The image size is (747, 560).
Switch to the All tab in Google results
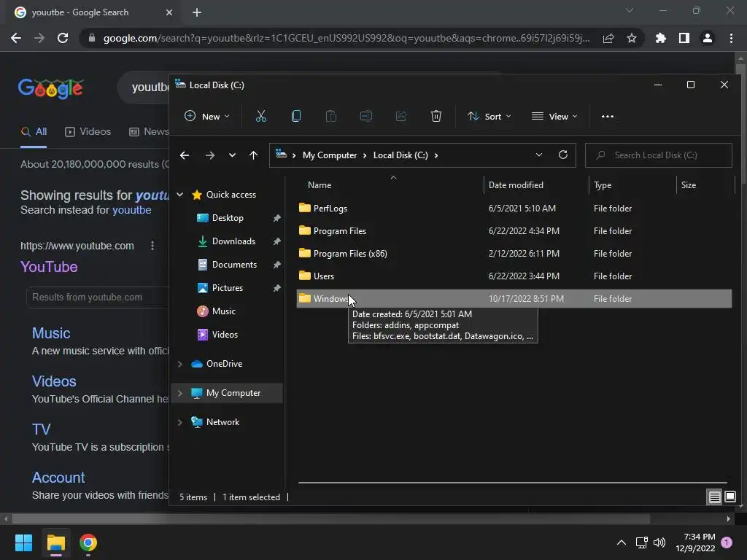click(x=34, y=132)
